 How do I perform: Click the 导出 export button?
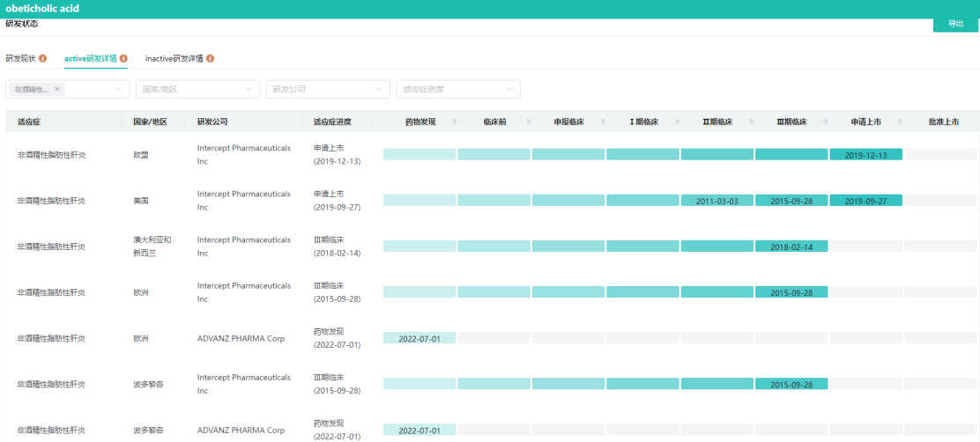click(955, 24)
